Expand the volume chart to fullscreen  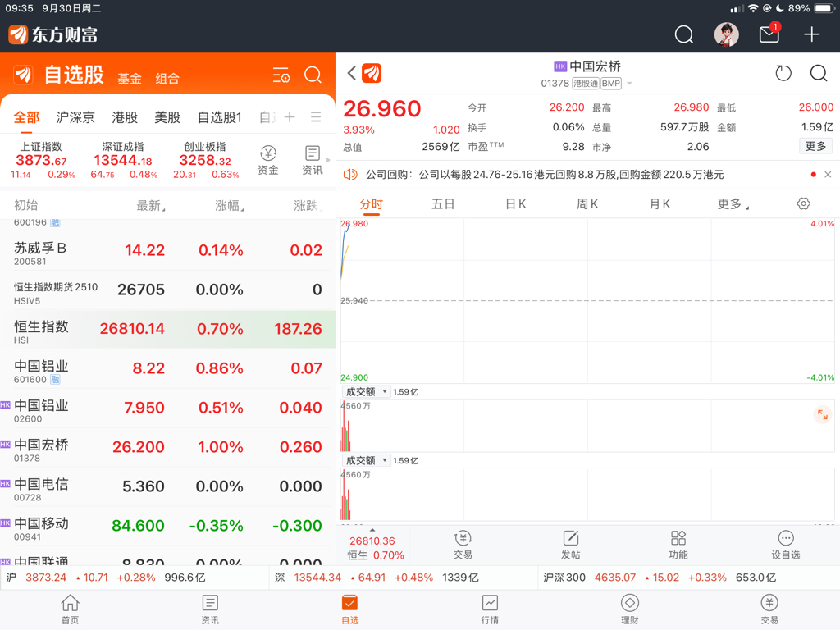point(822,414)
